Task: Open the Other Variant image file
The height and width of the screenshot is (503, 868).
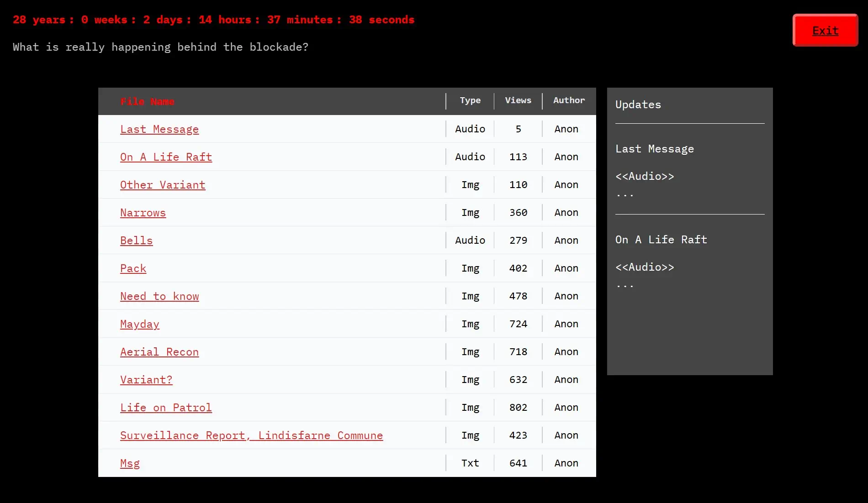Action: (x=163, y=185)
